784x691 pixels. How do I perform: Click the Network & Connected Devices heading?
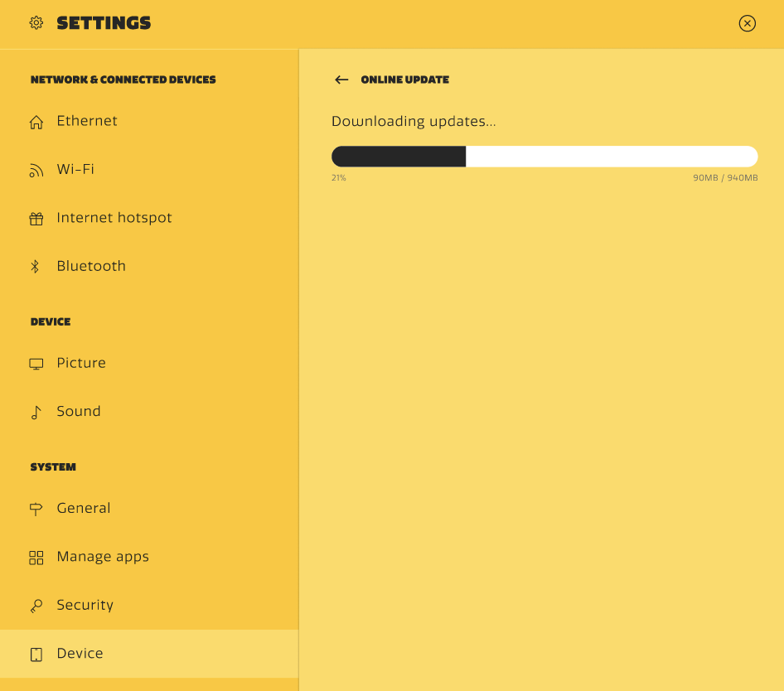tap(123, 80)
